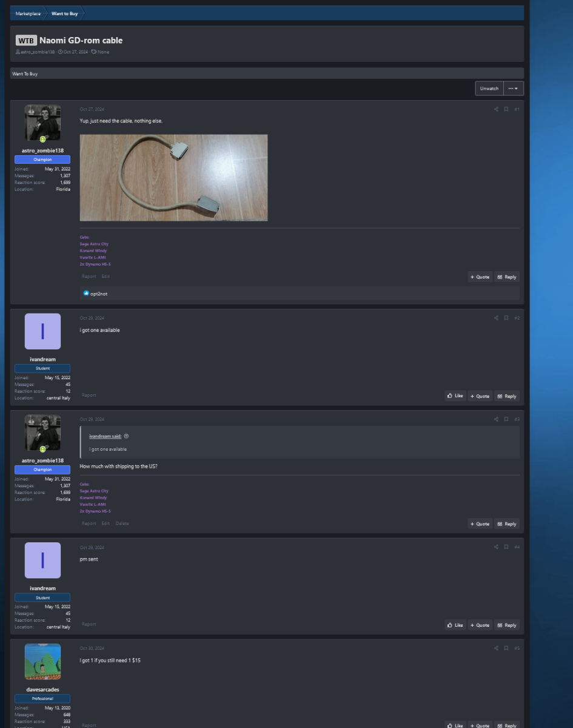Quote post #1 by astro_zombie138
The width and height of the screenshot is (573, 728).
point(480,277)
